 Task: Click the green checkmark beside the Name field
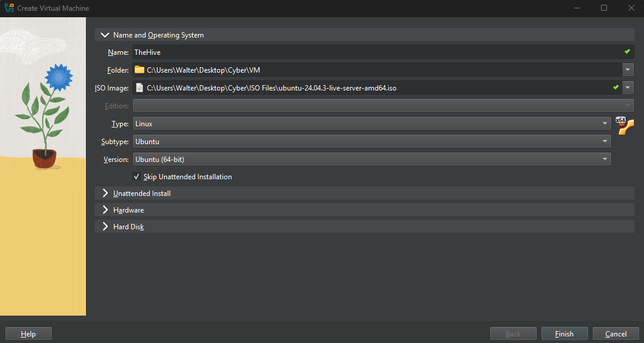click(627, 52)
